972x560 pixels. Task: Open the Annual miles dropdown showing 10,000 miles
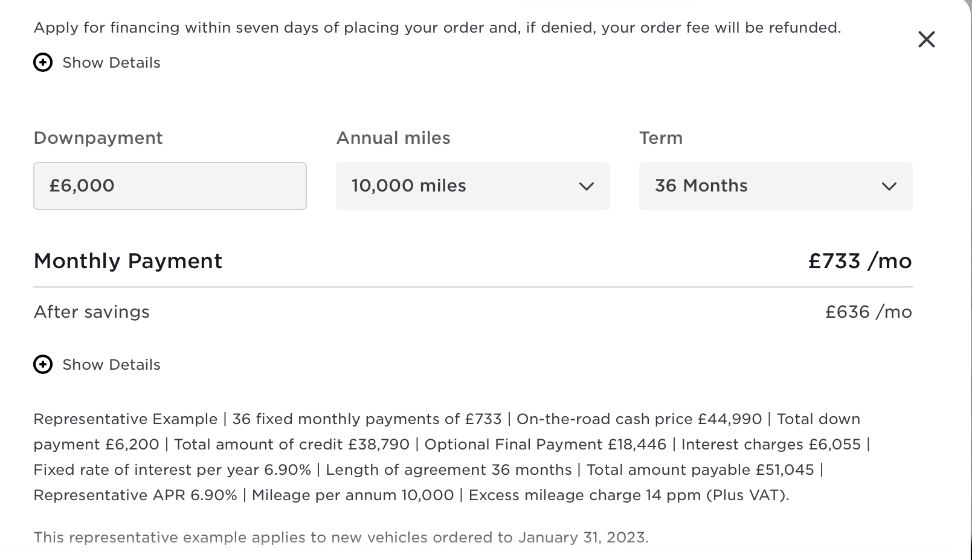(472, 185)
